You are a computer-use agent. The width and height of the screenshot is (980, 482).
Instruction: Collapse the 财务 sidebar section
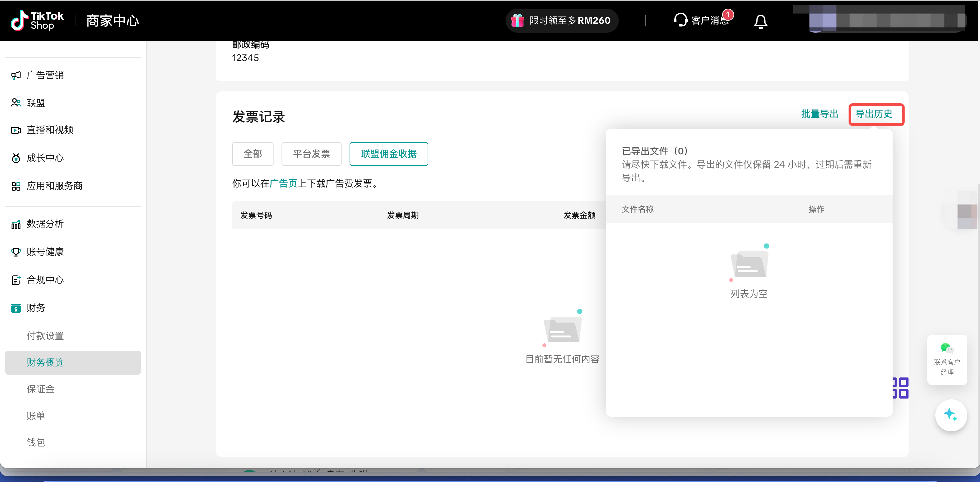(x=36, y=308)
